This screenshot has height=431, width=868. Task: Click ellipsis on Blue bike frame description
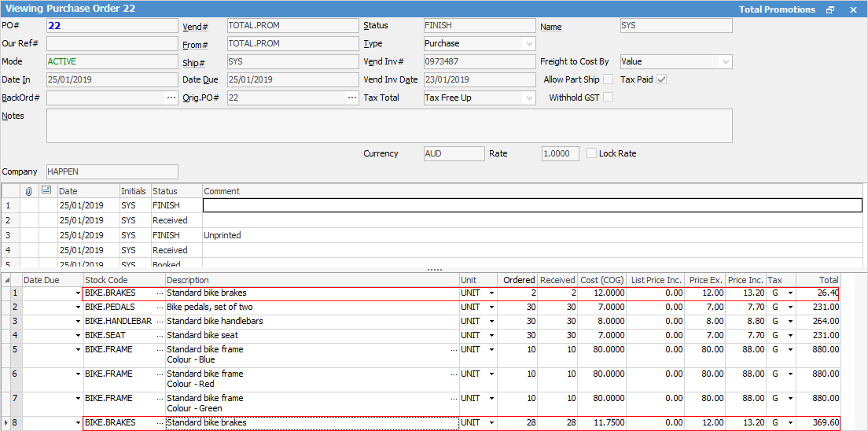click(x=454, y=350)
